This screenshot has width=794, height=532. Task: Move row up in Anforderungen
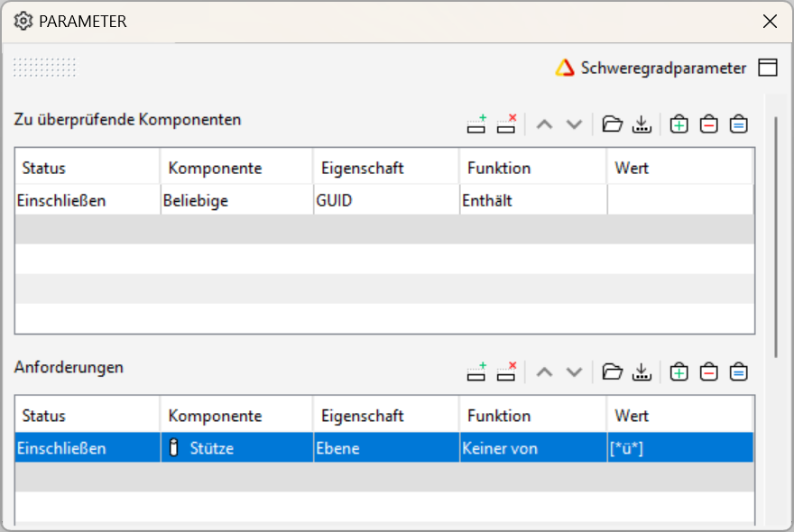coord(544,372)
